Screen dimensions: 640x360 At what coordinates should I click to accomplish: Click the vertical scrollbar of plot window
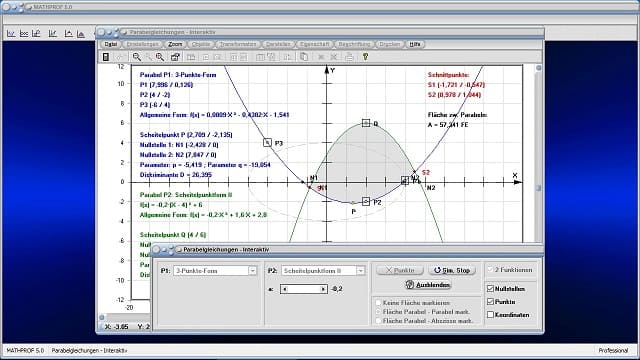[x=538, y=153]
